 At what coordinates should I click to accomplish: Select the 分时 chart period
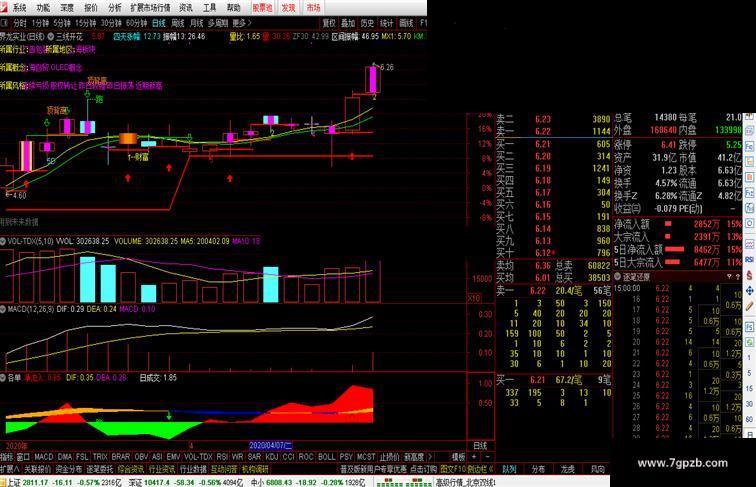coord(20,23)
